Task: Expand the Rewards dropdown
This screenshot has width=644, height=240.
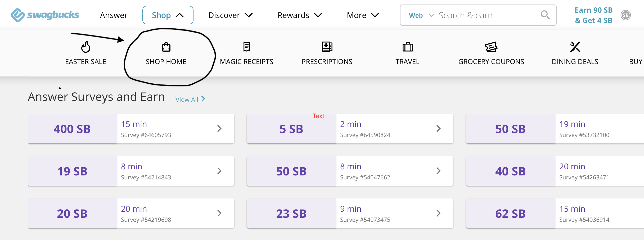Action: coord(300,15)
